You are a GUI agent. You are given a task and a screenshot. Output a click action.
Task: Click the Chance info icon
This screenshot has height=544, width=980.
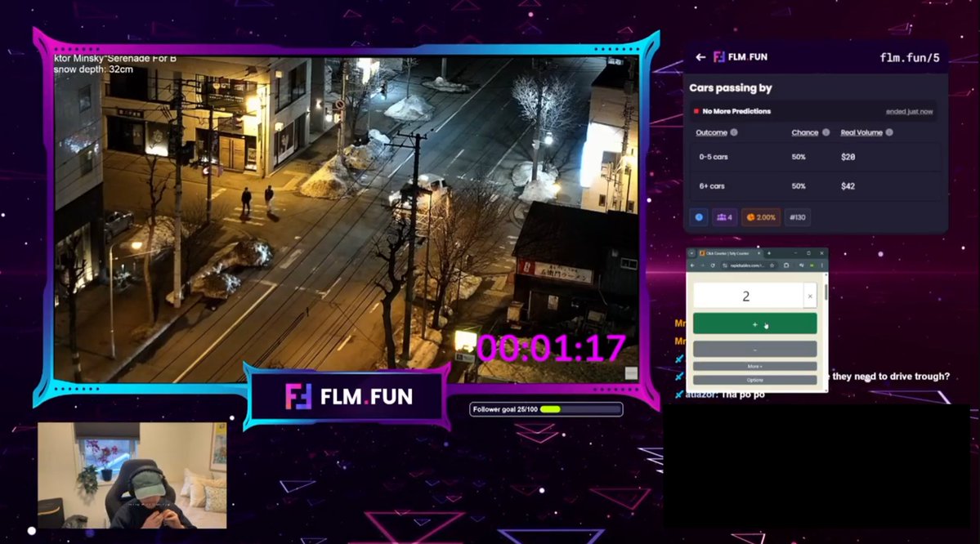click(826, 132)
